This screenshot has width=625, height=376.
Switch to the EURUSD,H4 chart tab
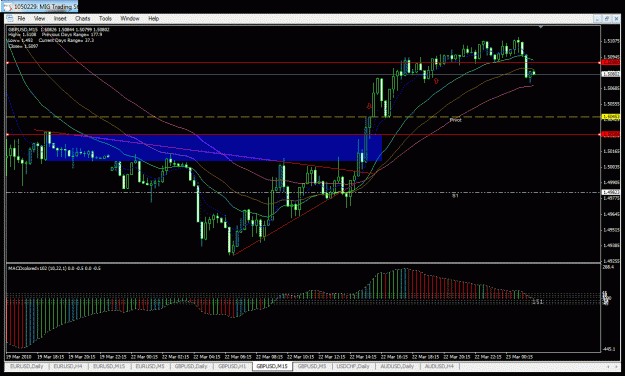pos(68,366)
